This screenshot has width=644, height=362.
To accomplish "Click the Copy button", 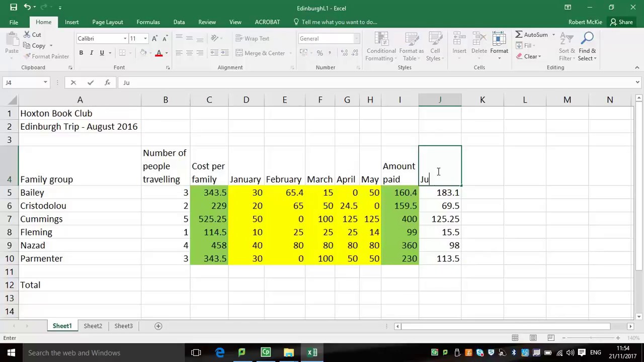I will click(35, 46).
